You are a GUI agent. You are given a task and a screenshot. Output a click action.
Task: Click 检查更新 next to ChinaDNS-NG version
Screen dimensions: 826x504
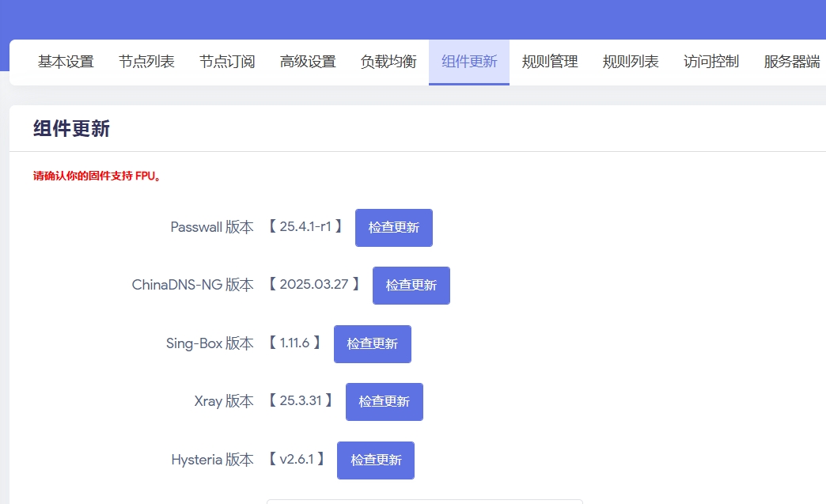[x=411, y=286]
